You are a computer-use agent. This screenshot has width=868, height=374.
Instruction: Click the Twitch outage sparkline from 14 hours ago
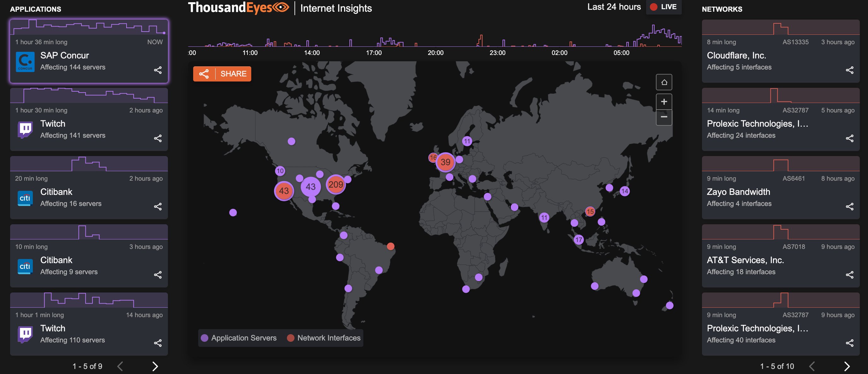point(89,300)
